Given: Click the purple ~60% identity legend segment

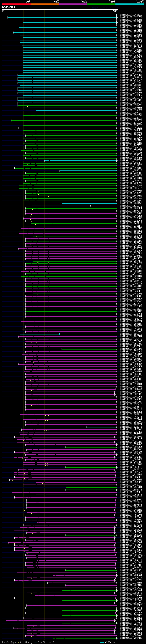Looking at the screenshot, I should click(73, 4).
